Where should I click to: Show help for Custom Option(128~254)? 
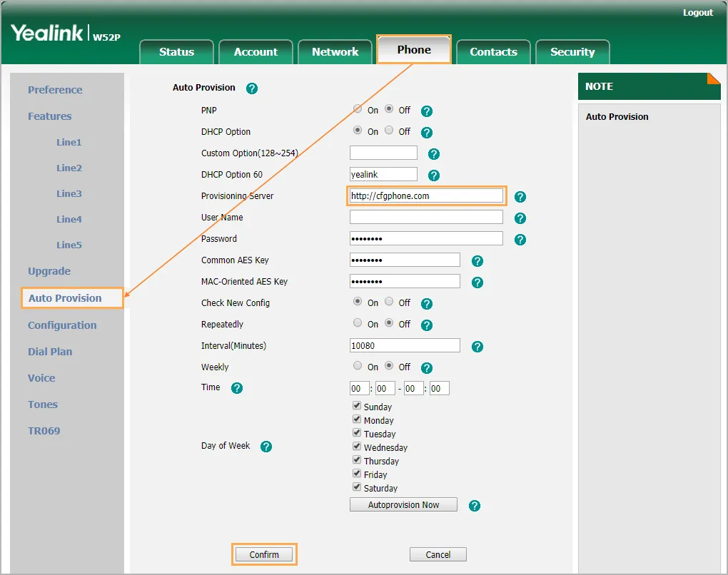click(434, 153)
